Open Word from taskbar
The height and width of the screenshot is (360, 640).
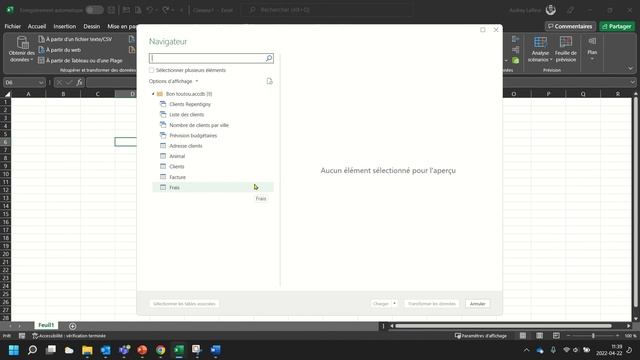tap(216, 350)
